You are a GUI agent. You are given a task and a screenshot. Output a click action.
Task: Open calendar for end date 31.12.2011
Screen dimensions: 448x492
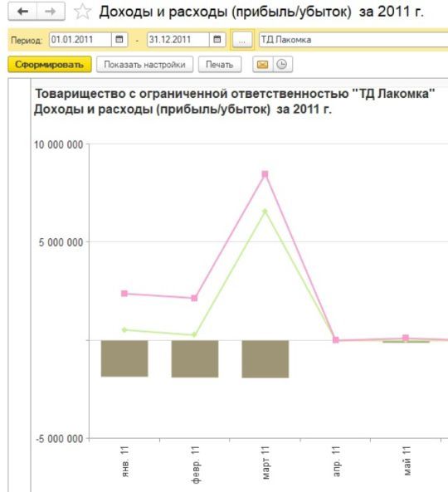point(217,40)
